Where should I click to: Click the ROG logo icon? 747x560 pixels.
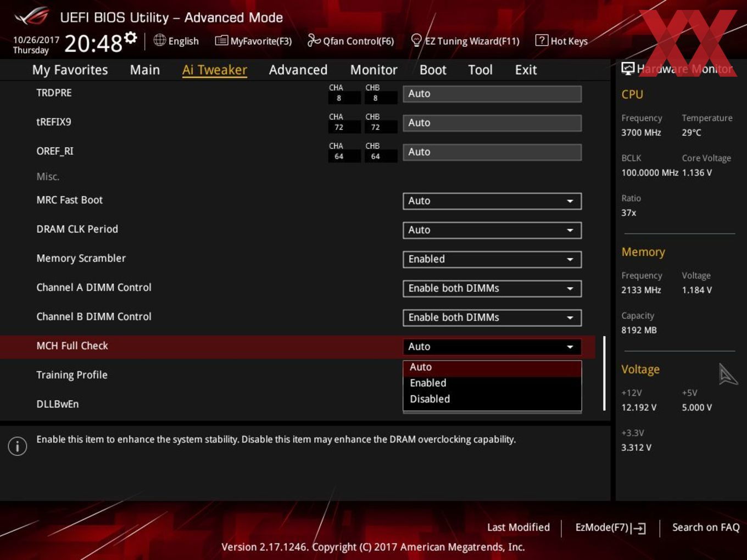coord(31,16)
